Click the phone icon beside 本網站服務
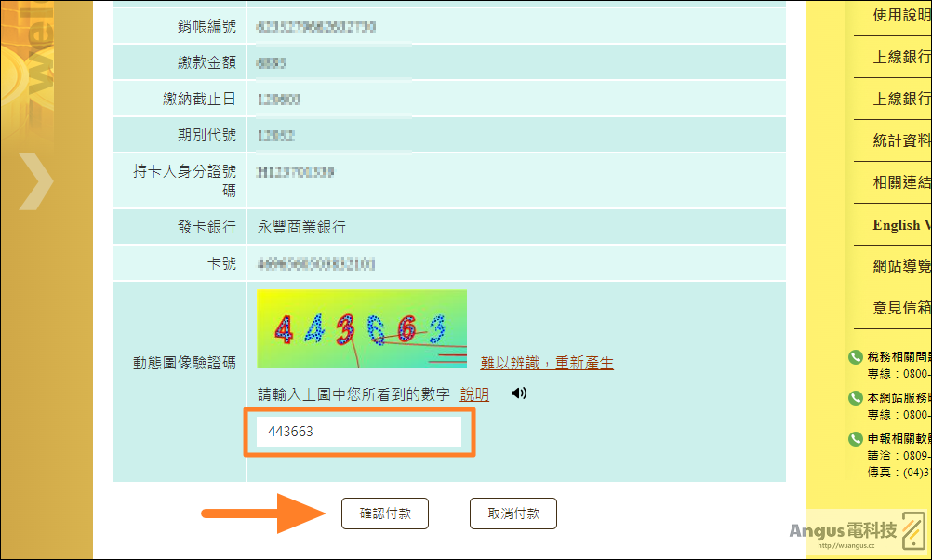This screenshot has height=560, width=932. click(x=856, y=398)
